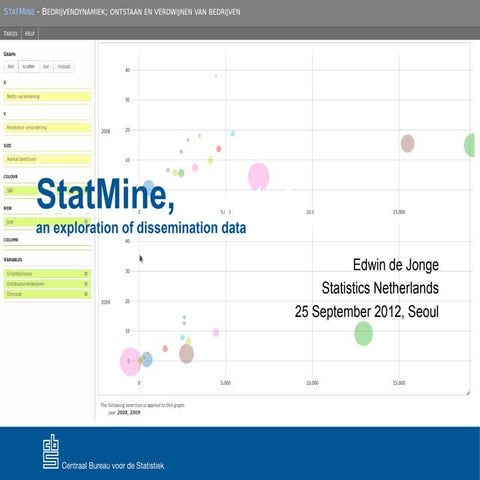Screen dimensions: 480x480
Task: Open the filter icon on Jaar row
Action: (x=86, y=222)
